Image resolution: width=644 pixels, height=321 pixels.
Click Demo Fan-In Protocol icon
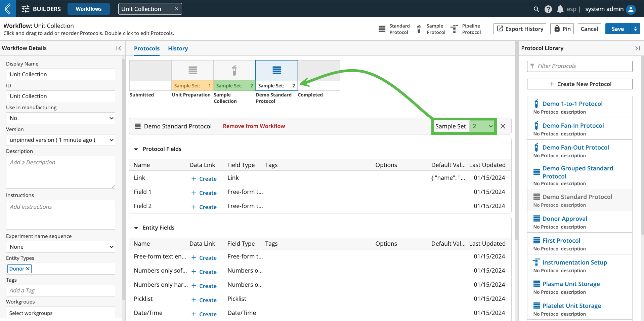(536, 125)
